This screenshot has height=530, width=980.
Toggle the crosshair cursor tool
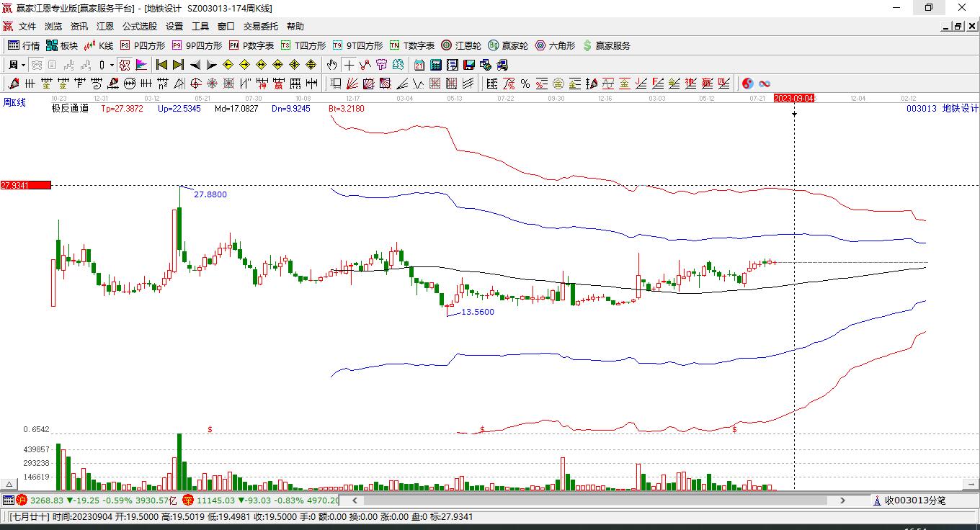(349, 65)
